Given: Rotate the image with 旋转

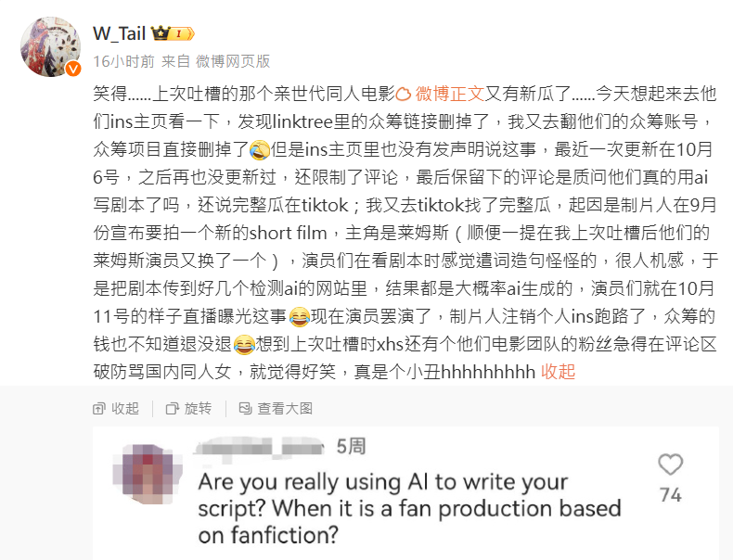Looking at the screenshot, I should pos(198,409).
